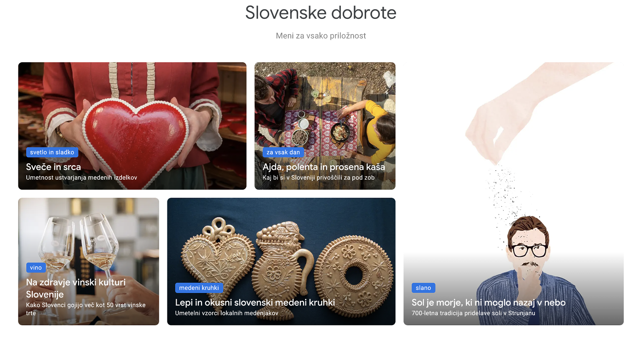
Task: Open Ajda, polenta in prosena kaša article
Action: [324, 167]
